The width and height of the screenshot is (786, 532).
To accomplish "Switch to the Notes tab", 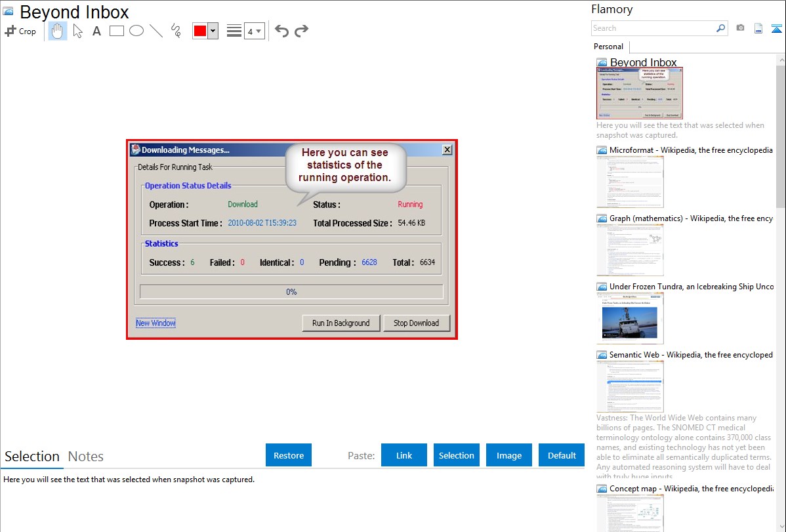I will [x=86, y=457].
